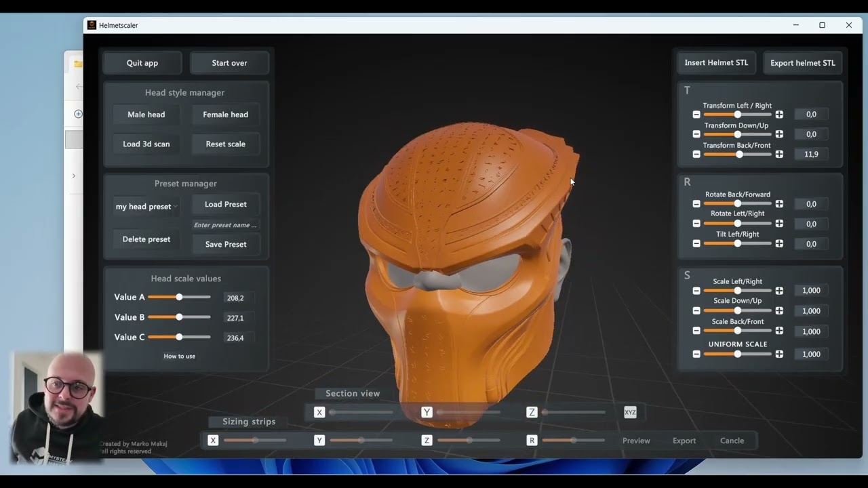Click plus icon for UNIFORM SCALE
The image size is (868, 488).
779,354
